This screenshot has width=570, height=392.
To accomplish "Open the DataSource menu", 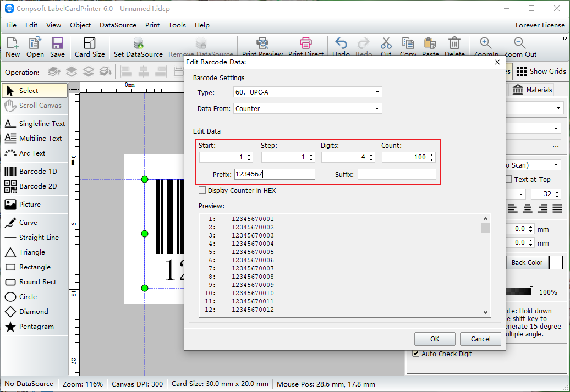I will (118, 25).
